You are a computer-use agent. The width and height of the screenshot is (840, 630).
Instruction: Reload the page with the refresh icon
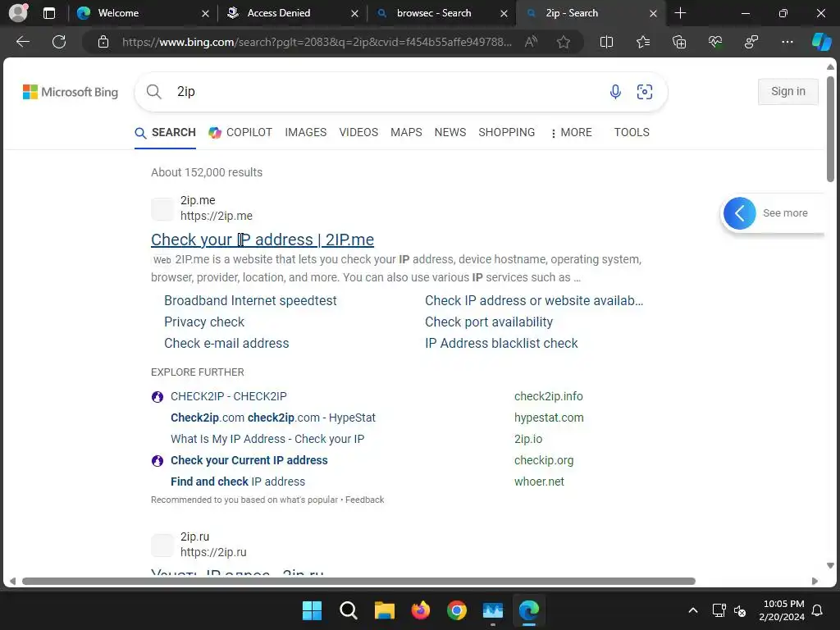(59, 42)
